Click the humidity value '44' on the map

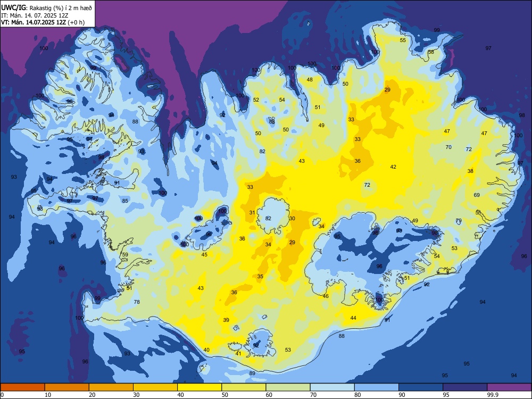pyautogui.click(x=353, y=318)
